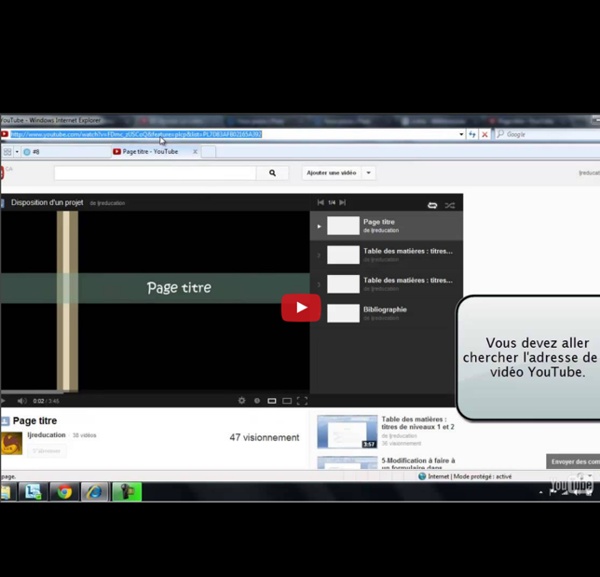Image resolution: width=600 pixels, height=577 pixels.
Task: Open suggested video Table des matières niveaux 1 et 2
Action: 417,423
